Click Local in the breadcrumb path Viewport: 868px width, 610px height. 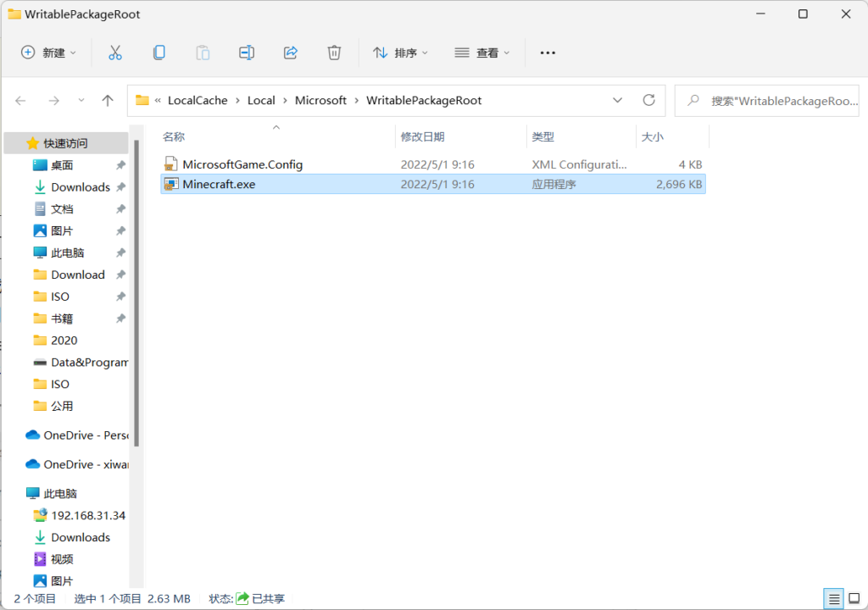(261, 100)
